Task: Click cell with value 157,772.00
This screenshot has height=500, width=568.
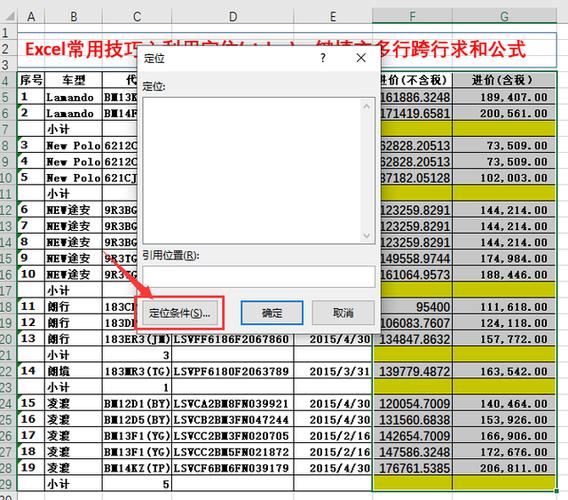Action: [x=504, y=339]
